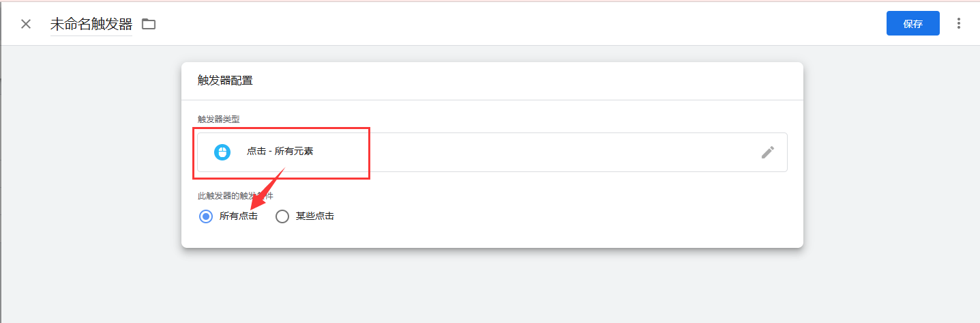The height and width of the screenshot is (323, 980).
Task: Click the blue mouse trigger type icon
Action: click(x=222, y=152)
